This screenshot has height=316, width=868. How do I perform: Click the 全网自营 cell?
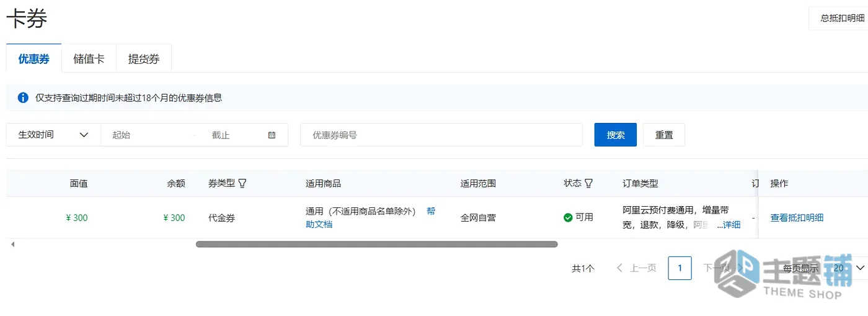(x=478, y=218)
